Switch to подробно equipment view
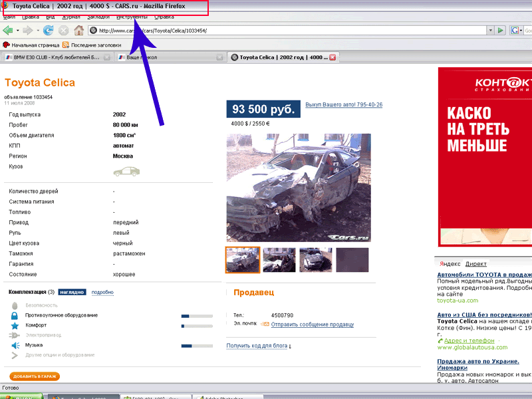 pyautogui.click(x=102, y=292)
